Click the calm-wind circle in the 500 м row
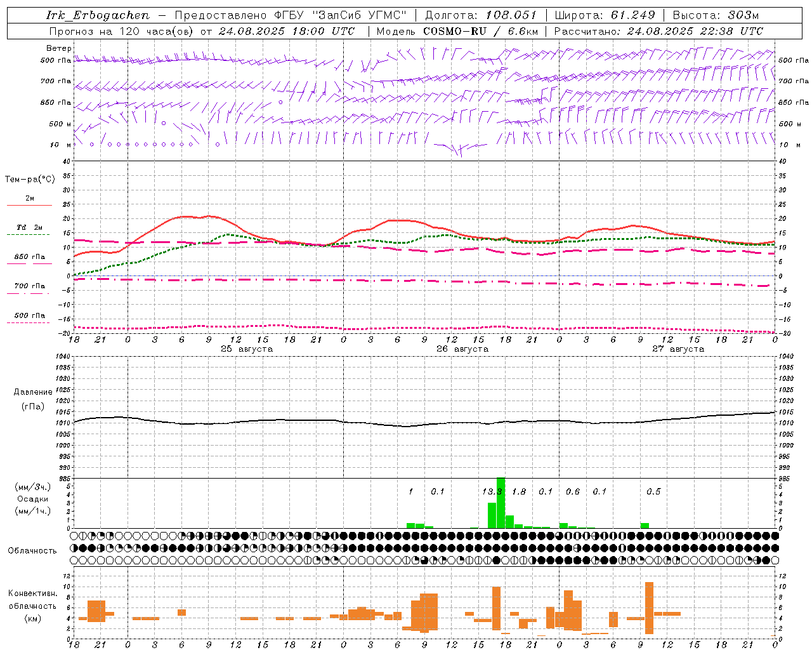The width and height of the screenshot is (812, 650). 164,123
